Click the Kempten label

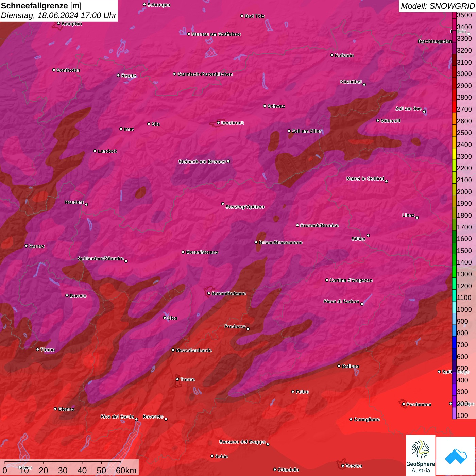point(72,23)
